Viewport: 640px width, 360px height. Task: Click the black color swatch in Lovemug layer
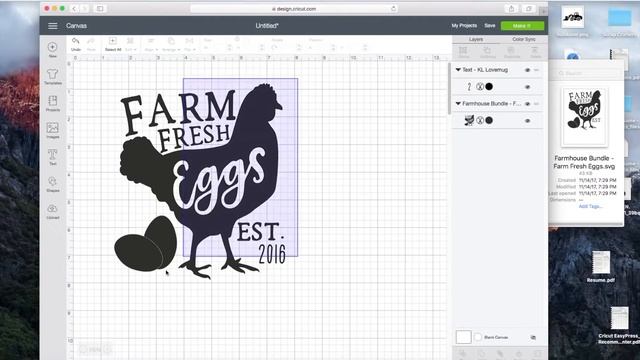(489, 87)
